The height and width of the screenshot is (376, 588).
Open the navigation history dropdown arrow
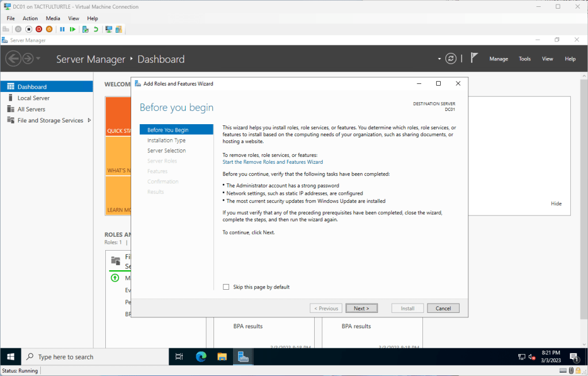coord(39,59)
